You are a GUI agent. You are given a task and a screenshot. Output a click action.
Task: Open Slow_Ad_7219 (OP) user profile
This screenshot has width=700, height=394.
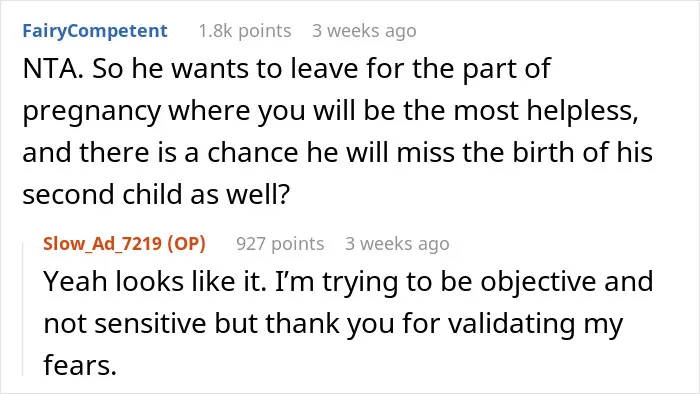(x=125, y=244)
